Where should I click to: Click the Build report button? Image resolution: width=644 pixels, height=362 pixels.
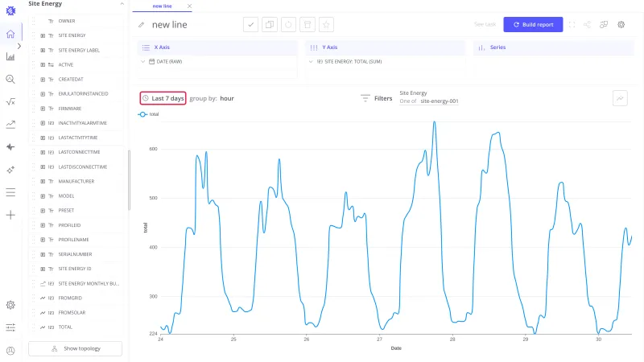pyautogui.click(x=533, y=25)
